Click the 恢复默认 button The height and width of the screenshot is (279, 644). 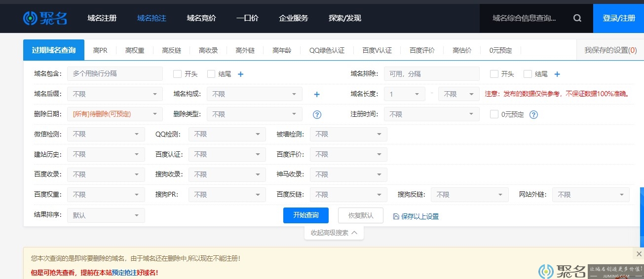pos(361,215)
